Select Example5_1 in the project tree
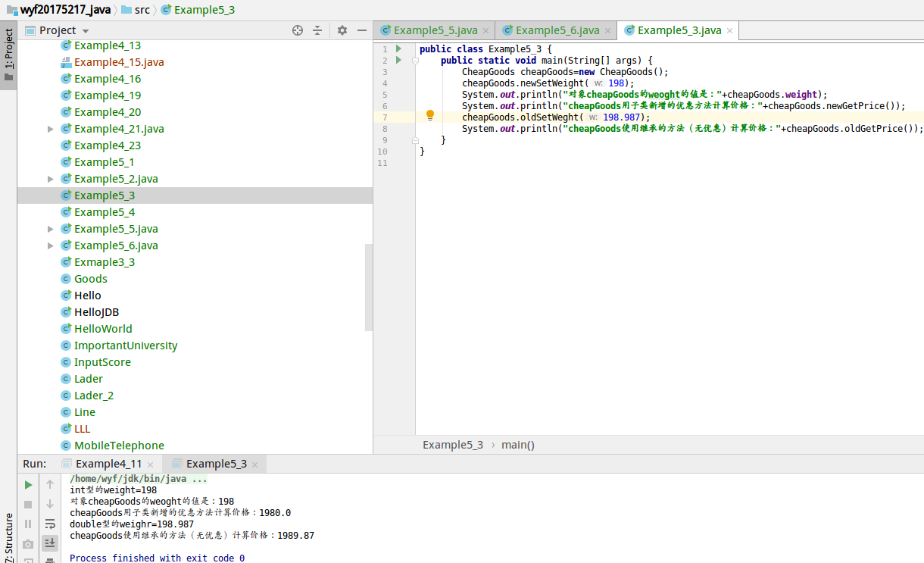 [105, 162]
